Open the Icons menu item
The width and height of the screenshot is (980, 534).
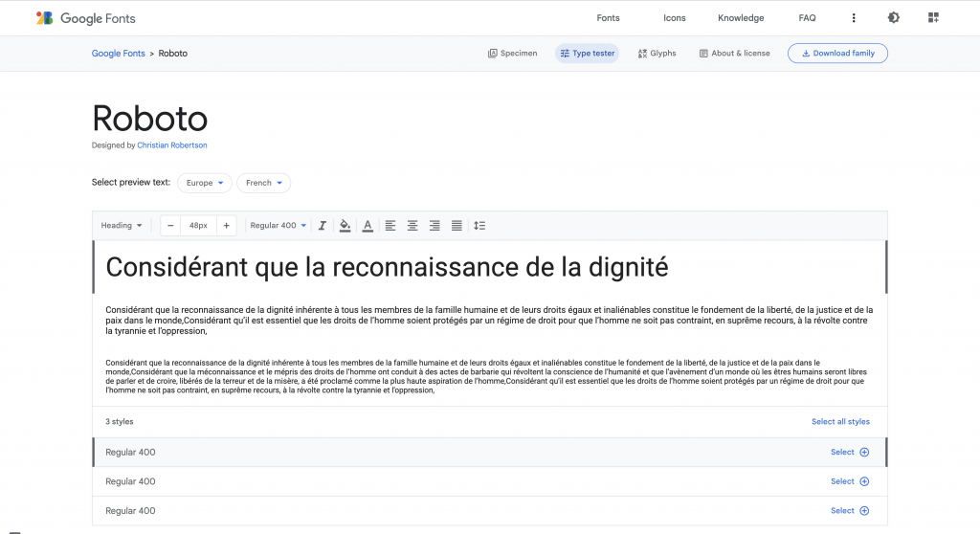click(675, 18)
